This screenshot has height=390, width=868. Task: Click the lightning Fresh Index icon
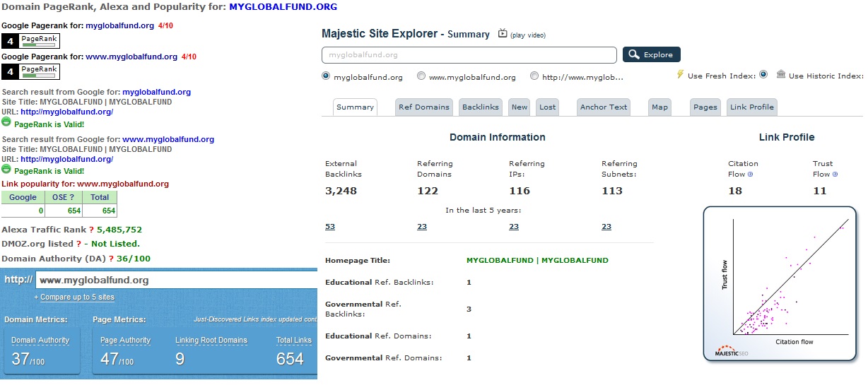[x=680, y=74]
